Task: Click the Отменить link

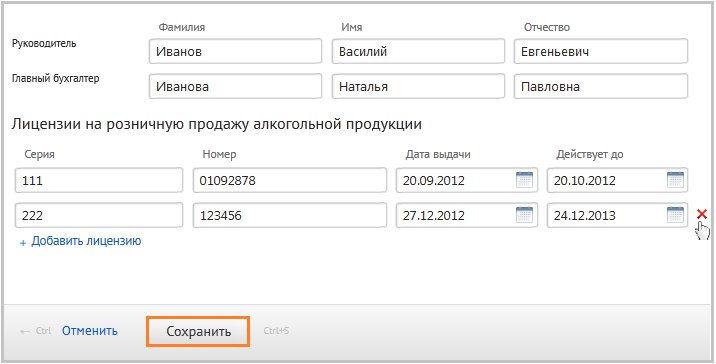Action: tap(90, 331)
